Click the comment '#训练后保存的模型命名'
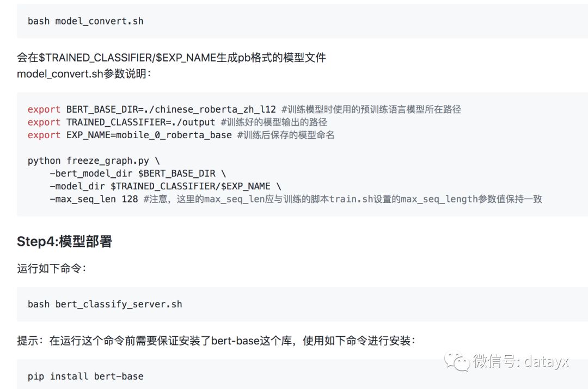Viewport: 588px width, 389px height. coord(286,135)
